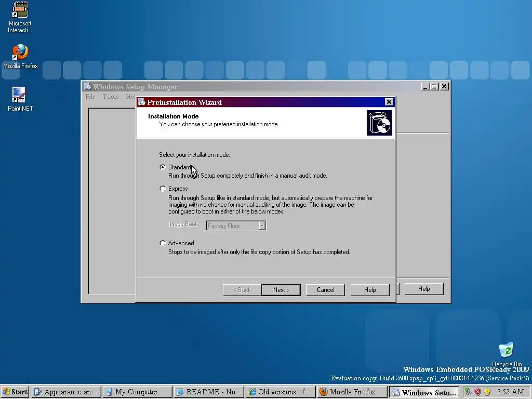Open the File menu in Setup Manager
This screenshot has height=399, width=532.
tap(90, 97)
